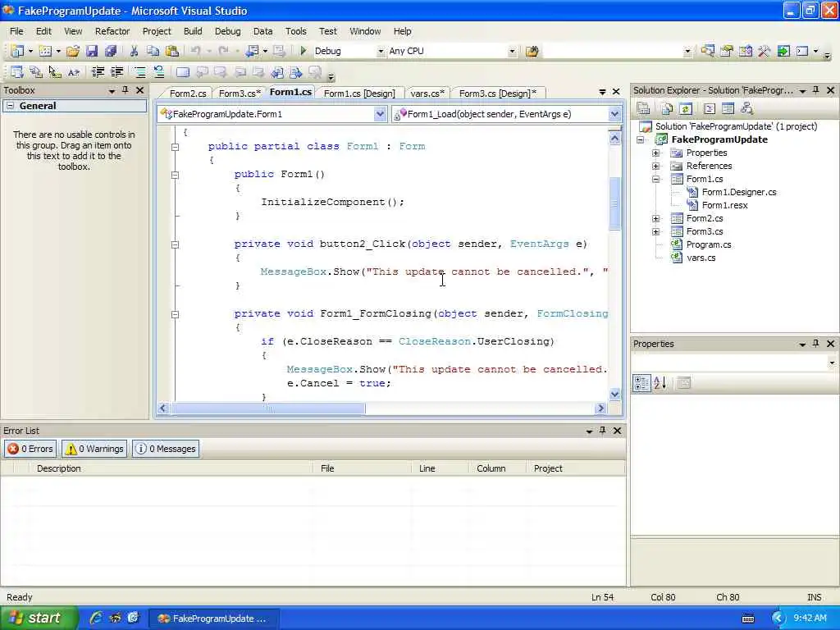Image resolution: width=840 pixels, height=630 pixels.
Task: Click Solution Explorer Properties icon
Action: [643, 109]
